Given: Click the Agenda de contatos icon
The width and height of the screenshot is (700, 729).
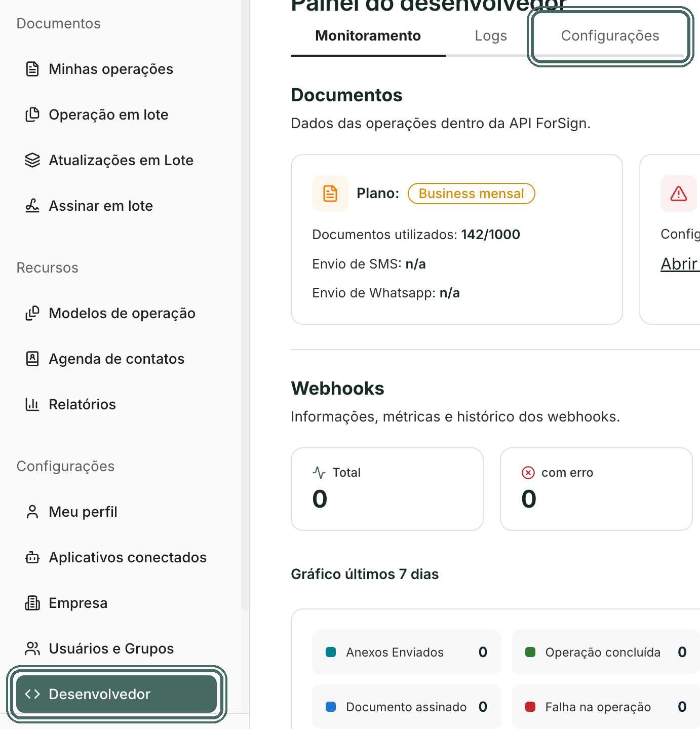Looking at the screenshot, I should (32, 359).
